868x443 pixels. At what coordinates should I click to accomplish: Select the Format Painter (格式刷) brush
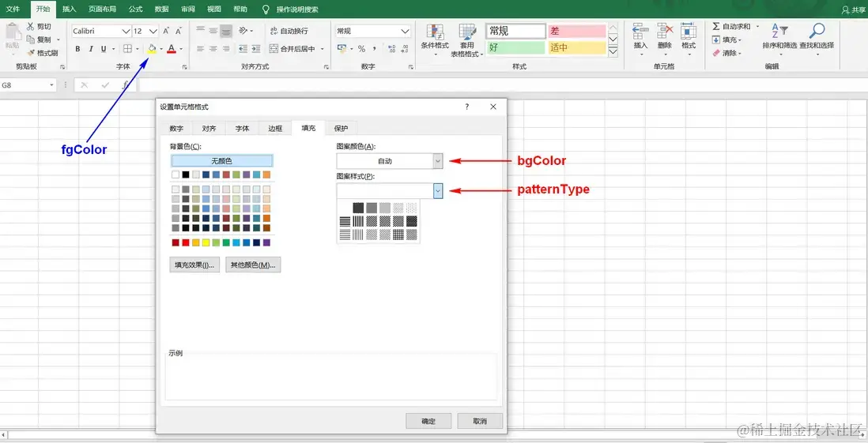tap(31, 53)
